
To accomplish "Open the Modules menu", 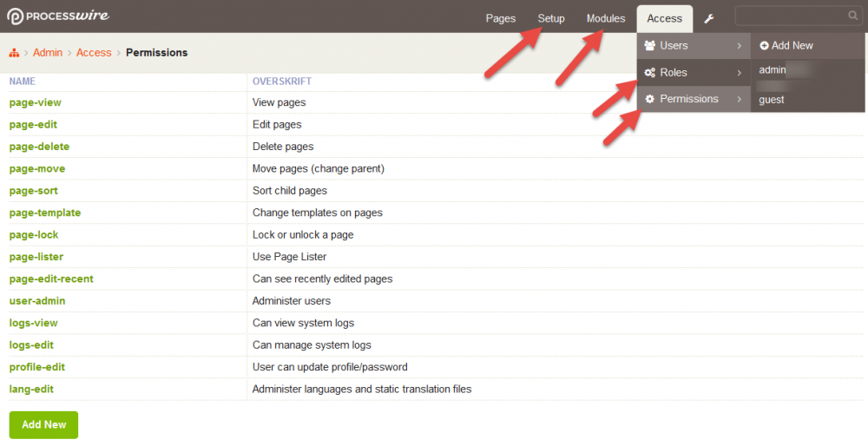I will coord(606,18).
